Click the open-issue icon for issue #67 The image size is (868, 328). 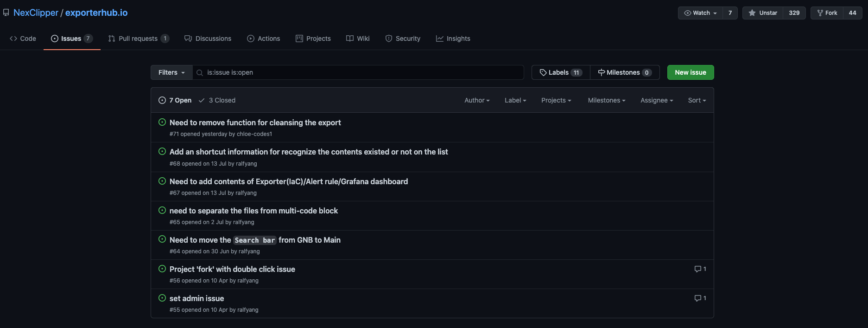[162, 181]
